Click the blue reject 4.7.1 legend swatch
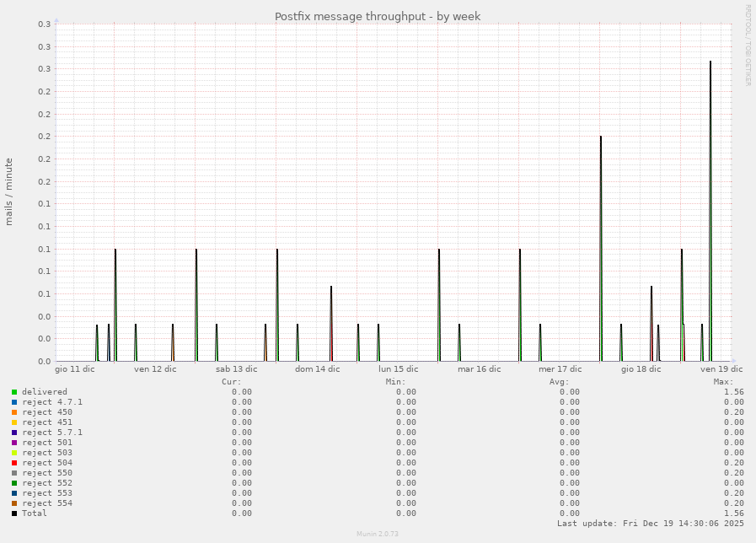The width and height of the screenshot is (756, 543). [13, 401]
